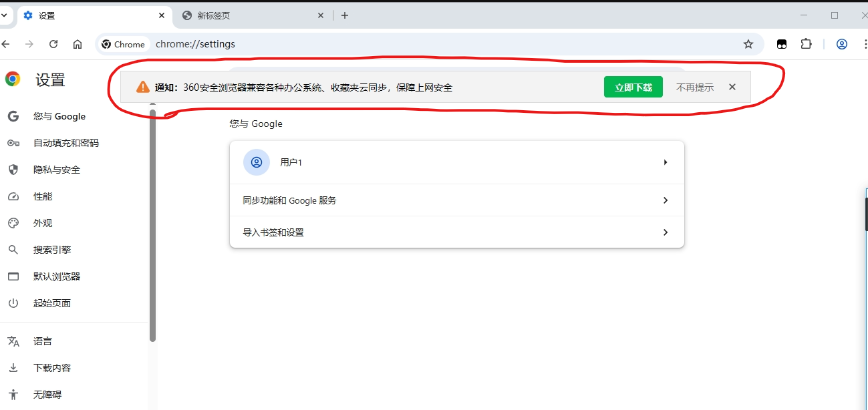Click the accessibility icon for 无障碍
This screenshot has width=868, height=410.
tap(13, 395)
